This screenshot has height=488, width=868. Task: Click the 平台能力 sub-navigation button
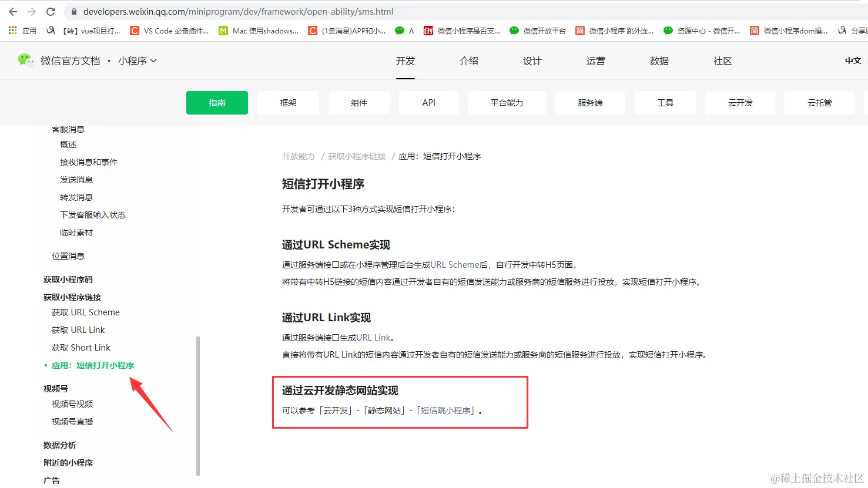coord(507,103)
